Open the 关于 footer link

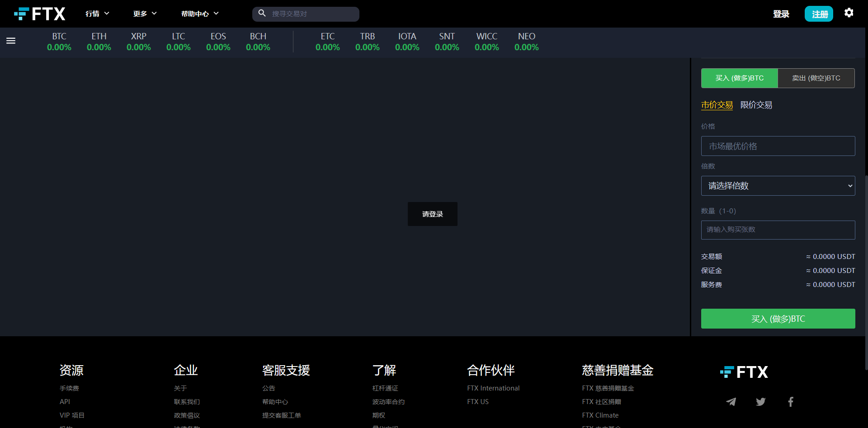(180, 388)
